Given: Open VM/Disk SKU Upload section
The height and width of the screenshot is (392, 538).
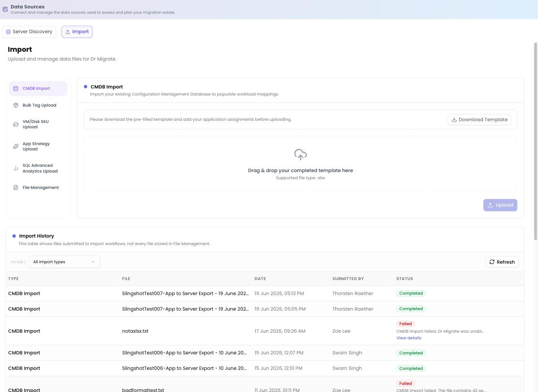Looking at the screenshot, I should pos(38,124).
